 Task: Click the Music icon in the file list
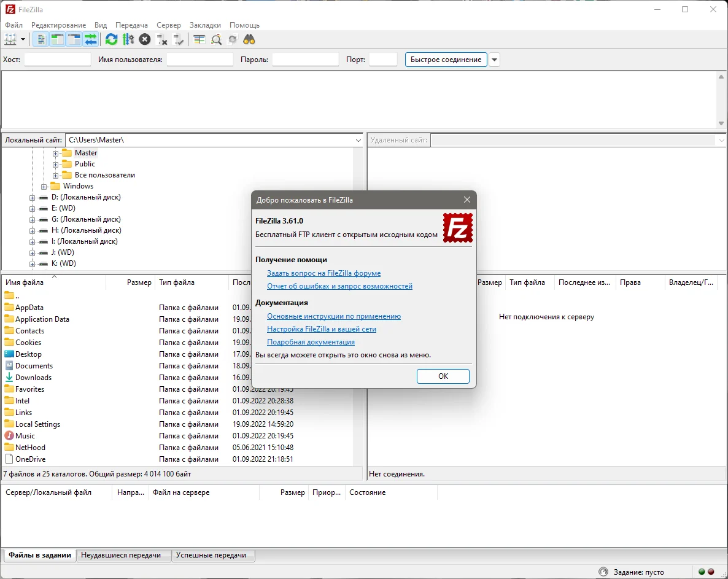[9, 435]
